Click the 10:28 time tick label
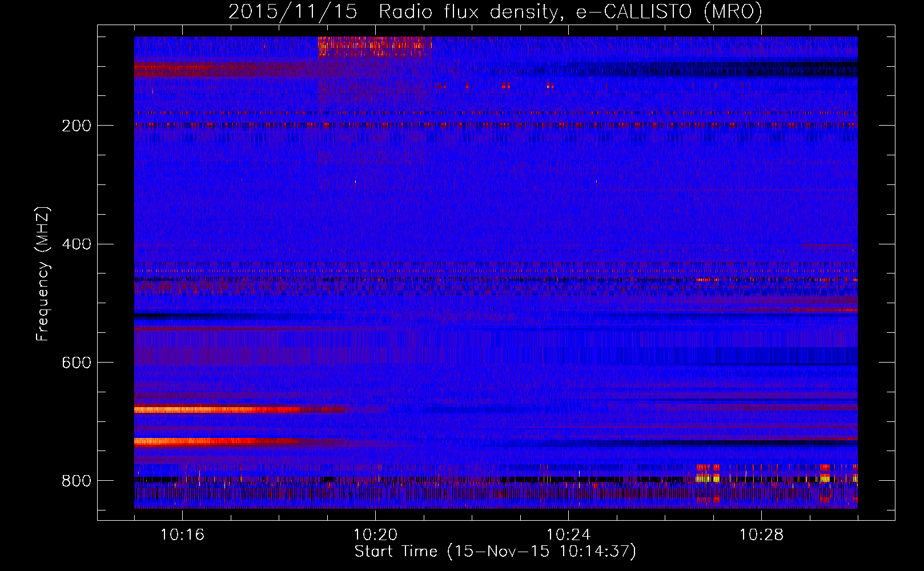 pyautogui.click(x=761, y=534)
